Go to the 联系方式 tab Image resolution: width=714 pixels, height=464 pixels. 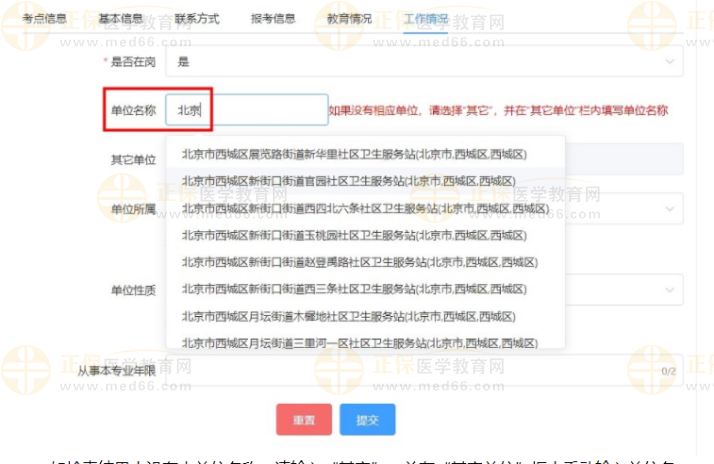click(x=195, y=19)
